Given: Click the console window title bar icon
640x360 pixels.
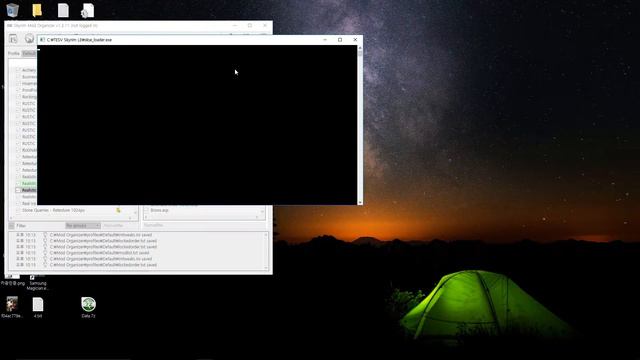Looking at the screenshot, I should pyautogui.click(x=42, y=40).
